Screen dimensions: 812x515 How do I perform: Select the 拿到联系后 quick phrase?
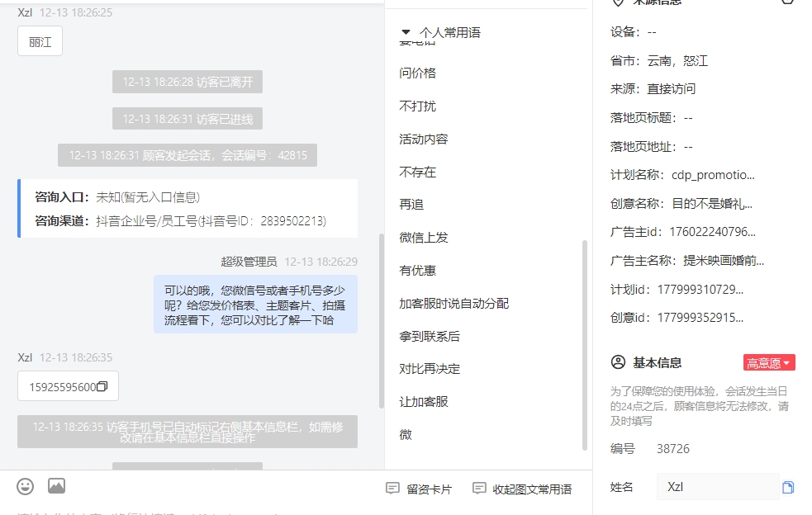point(430,337)
